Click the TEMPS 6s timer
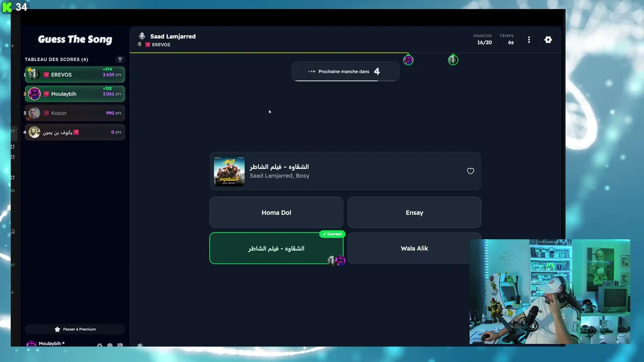Image resolution: width=644 pixels, height=362 pixels. pos(507,39)
